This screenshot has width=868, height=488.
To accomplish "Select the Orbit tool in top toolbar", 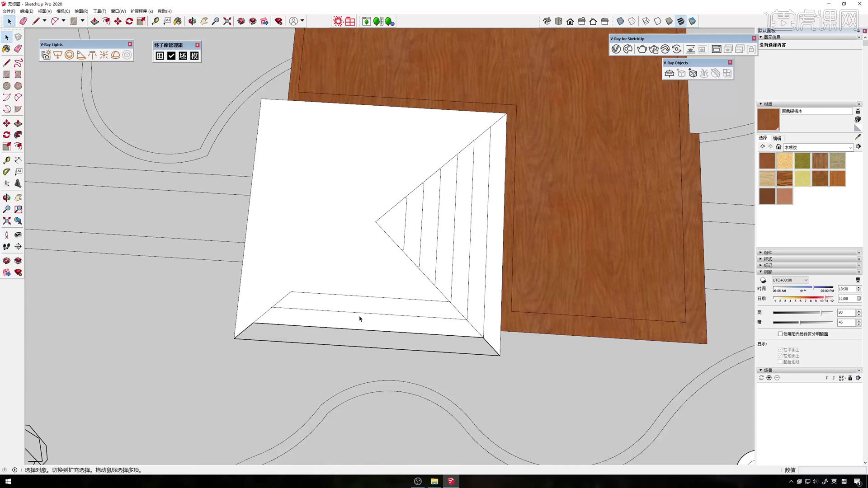I will pos(192,21).
